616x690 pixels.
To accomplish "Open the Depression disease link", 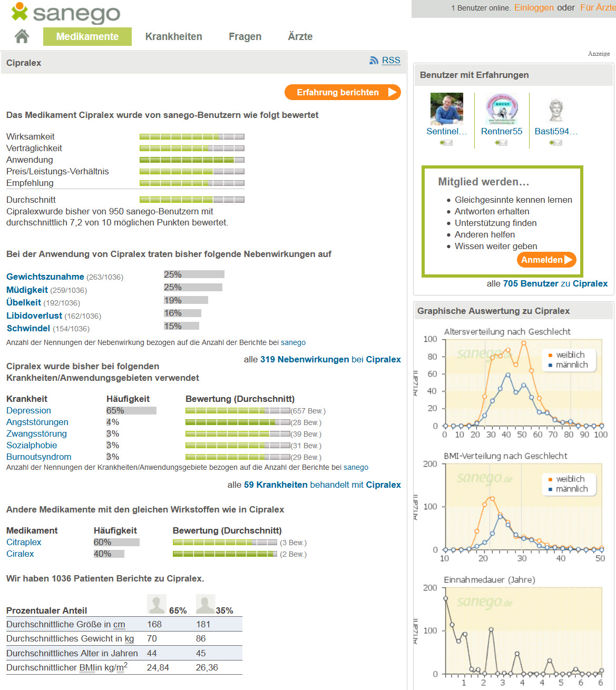I will point(28,410).
